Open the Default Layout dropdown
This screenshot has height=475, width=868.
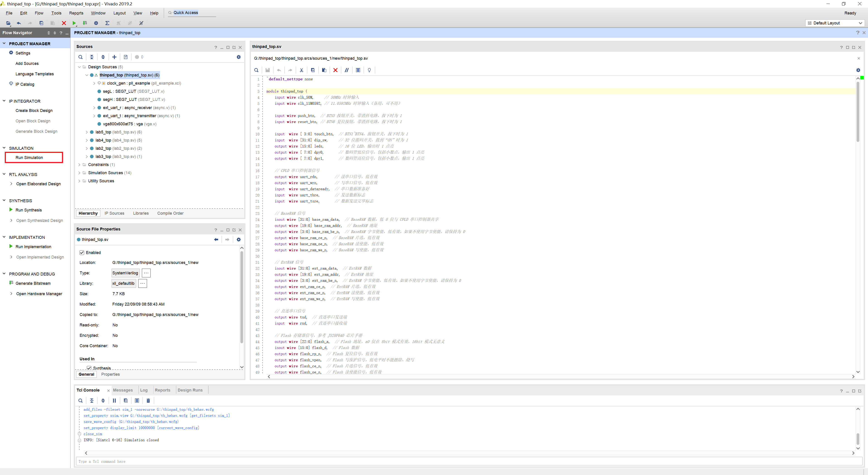click(x=835, y=23)
